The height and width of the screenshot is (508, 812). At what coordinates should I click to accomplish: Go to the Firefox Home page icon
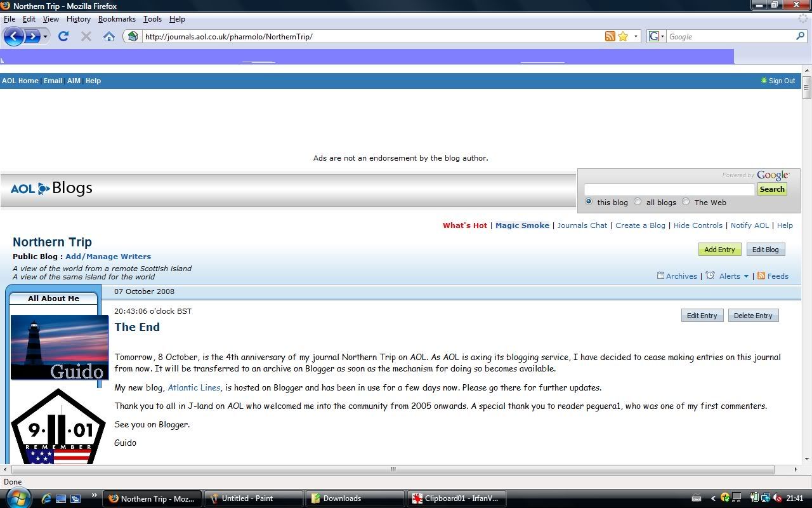tap(109, 36)
